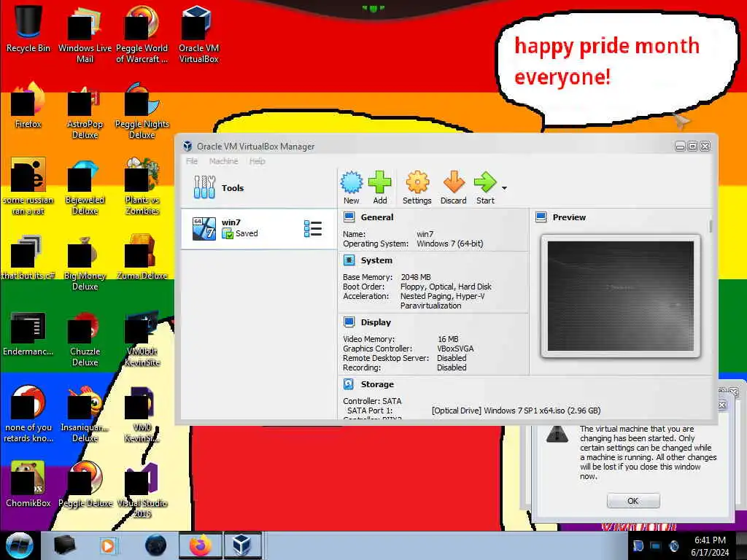The height and width of the screenshot is (560, 747).
Task: Click the VBoxSVGA graphics controller value
Action: tap(455, 349)
